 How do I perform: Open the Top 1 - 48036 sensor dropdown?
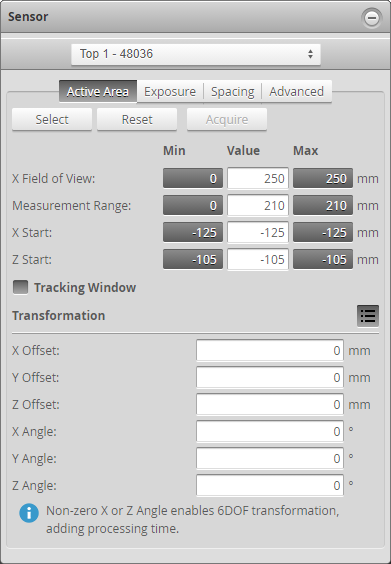point(196,54)
